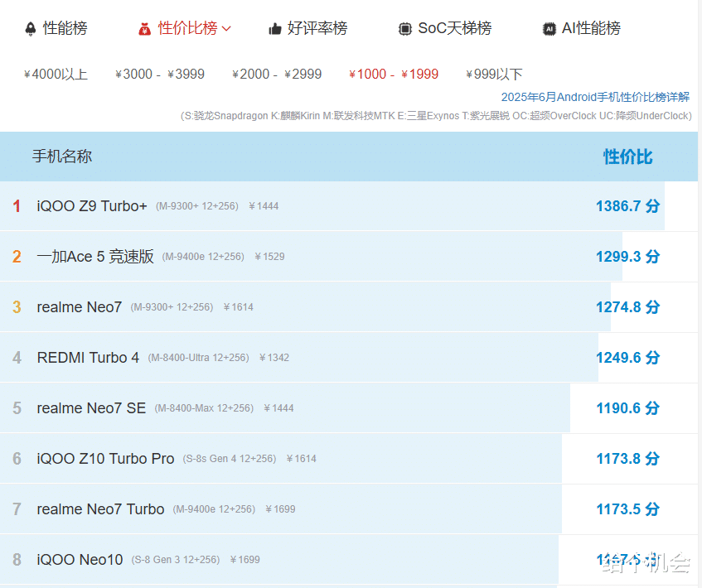The height and width of the screenshot is (588, 702).
Task: Click rank number 1 in the list
Action: click(x=17, y=206)
